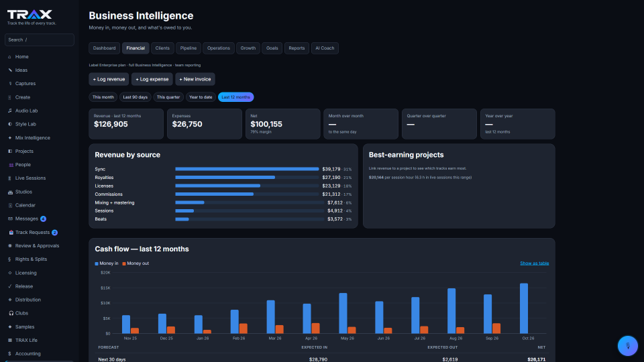This screenshot has height=362, width=644.
Task: Filter by Last 90 days
Action: tap(135, 97)
